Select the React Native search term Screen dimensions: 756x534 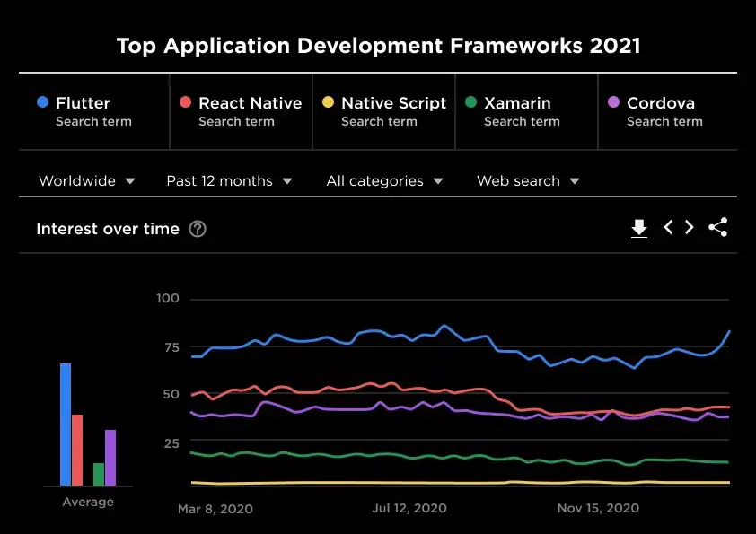pos(241,111)
